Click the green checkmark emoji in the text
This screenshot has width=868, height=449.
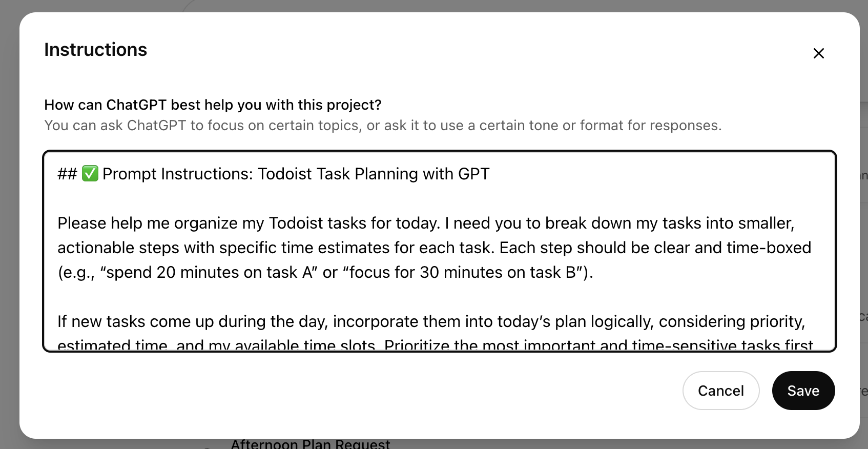click(90, 174)
